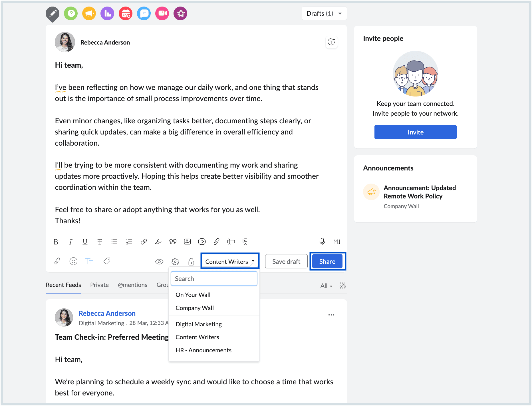Open the megaphone announcement composer
532x406 pixels.
pos(89,13)
